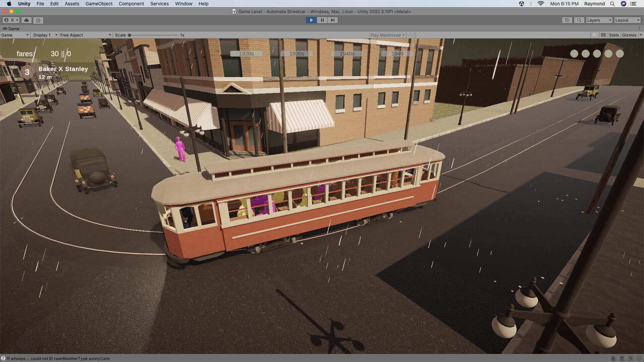The image size is (644, 362).
Task: Click the Unity cloud services icon
Action: coord(26,20)
